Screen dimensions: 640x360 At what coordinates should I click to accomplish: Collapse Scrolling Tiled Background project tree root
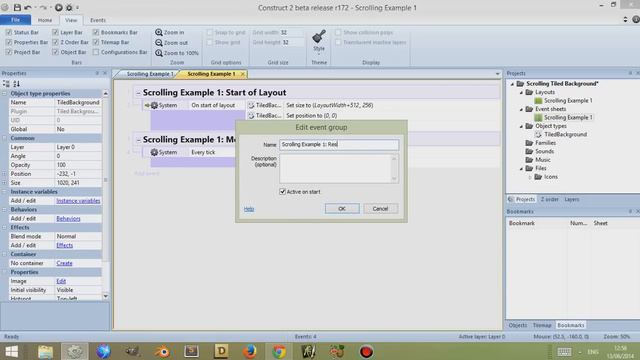tap(513, 84)
